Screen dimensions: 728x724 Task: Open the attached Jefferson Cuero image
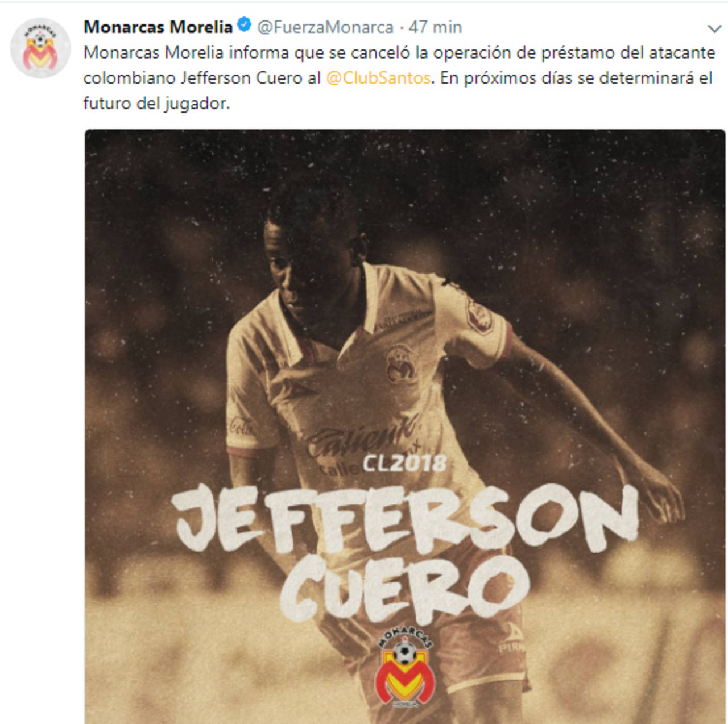pos(405,427)
